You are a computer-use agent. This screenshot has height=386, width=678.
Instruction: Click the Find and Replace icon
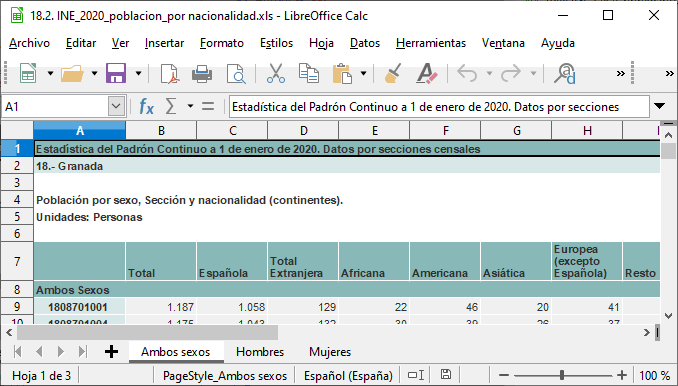[x=565, y=73]
